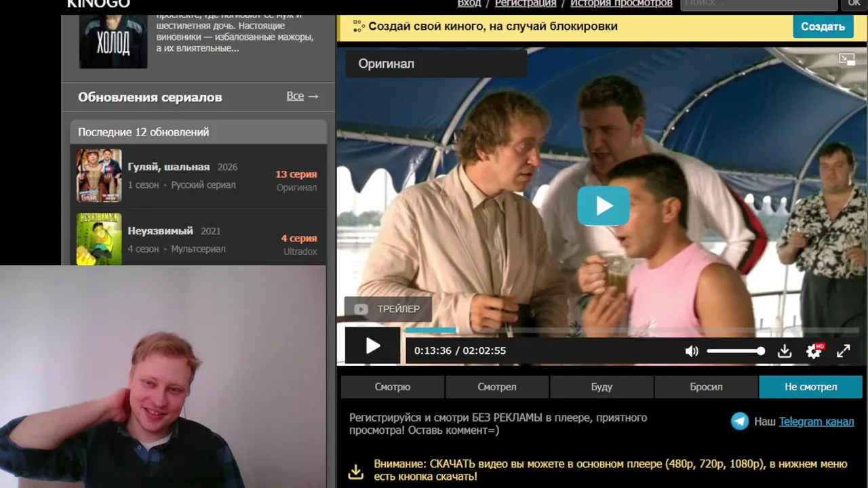Screen dimensions: 868x488
Task: Click the download icon in the player bar
Action: click(x=785, y=351)
